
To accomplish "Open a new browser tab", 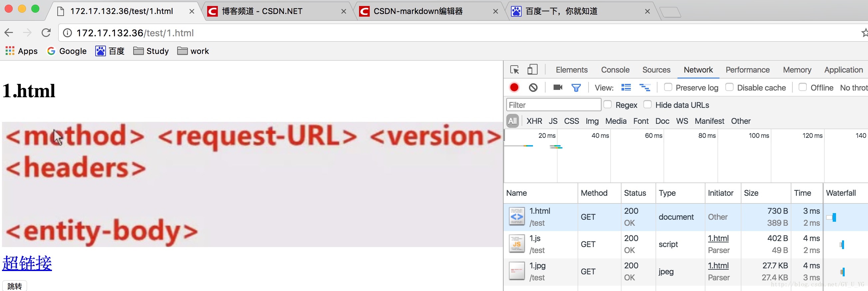I will point(670,12).
